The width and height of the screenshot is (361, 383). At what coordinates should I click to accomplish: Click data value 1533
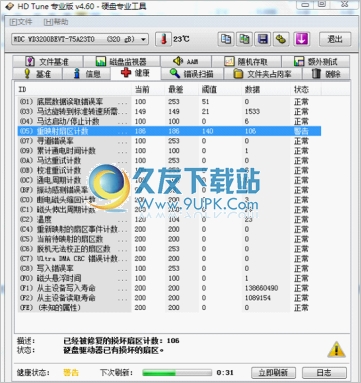pos(252,111)
